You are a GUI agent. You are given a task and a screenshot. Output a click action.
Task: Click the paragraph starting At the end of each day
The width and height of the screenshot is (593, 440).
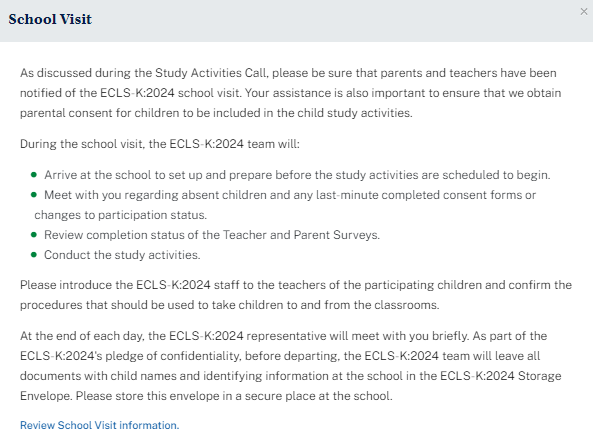pos(290,366)
